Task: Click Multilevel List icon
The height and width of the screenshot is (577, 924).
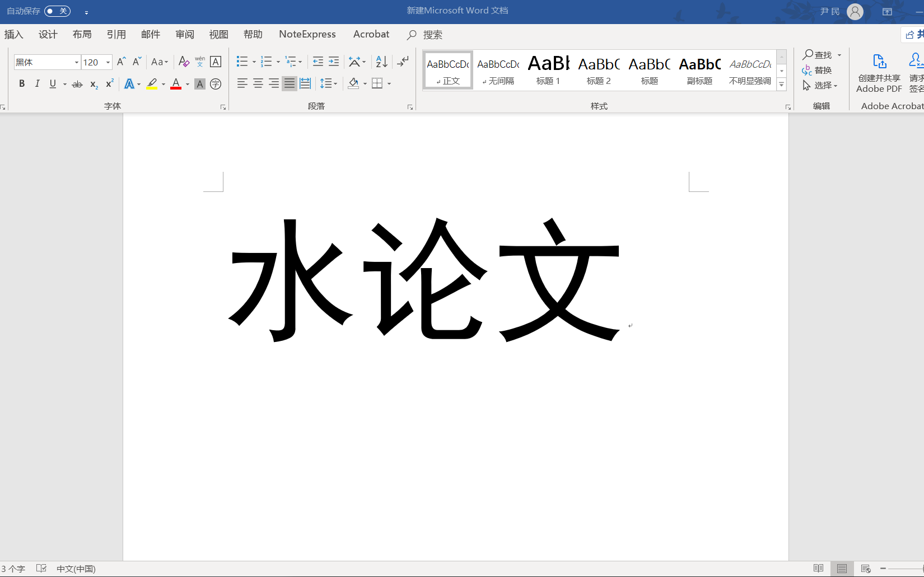Action: click(290, 62)
